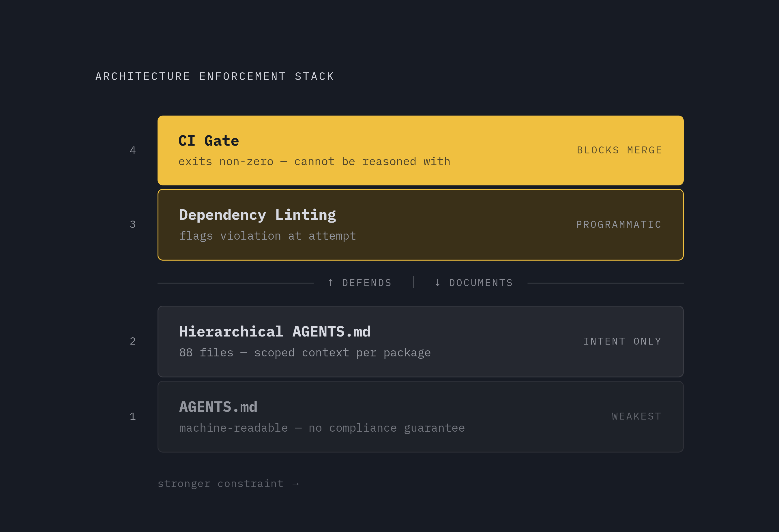Click the PROGRAMMATIC label
779x532 pixels.
619,224
